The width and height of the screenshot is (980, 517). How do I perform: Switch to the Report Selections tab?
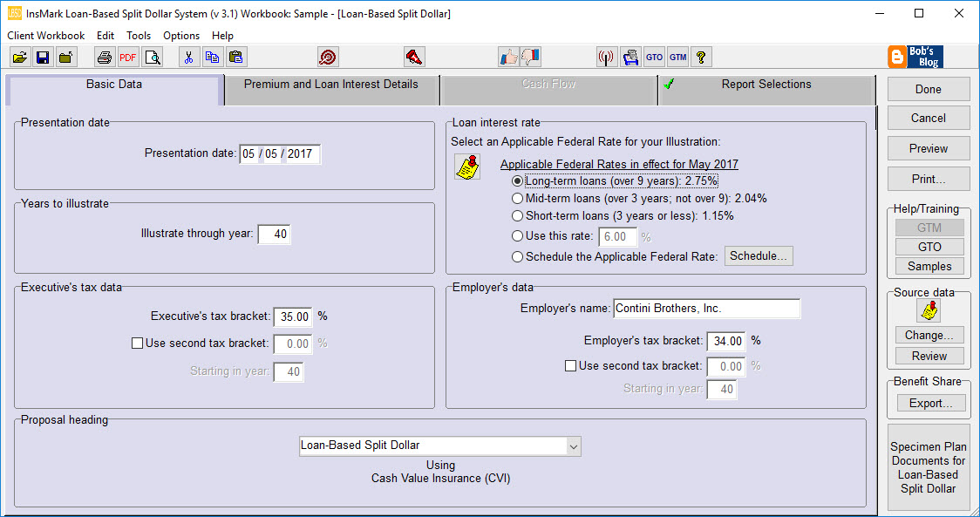pos(767,84)
